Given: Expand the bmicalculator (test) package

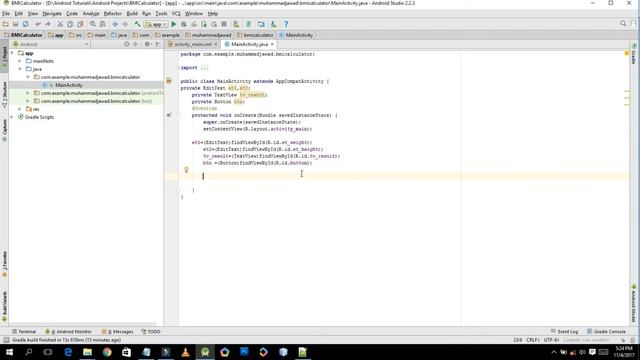Looking at the screenshot, I should 28,101.
